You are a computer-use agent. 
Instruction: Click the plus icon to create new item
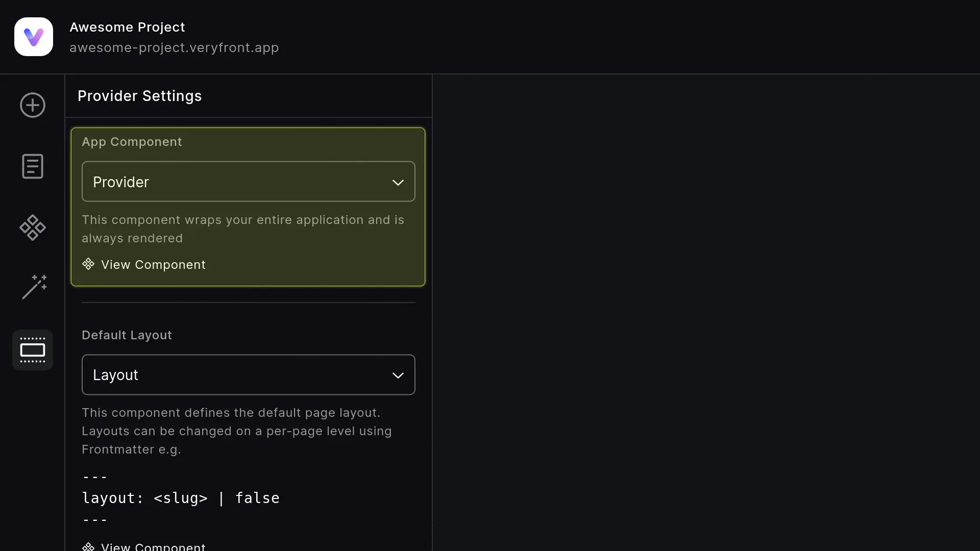(32, 105)
